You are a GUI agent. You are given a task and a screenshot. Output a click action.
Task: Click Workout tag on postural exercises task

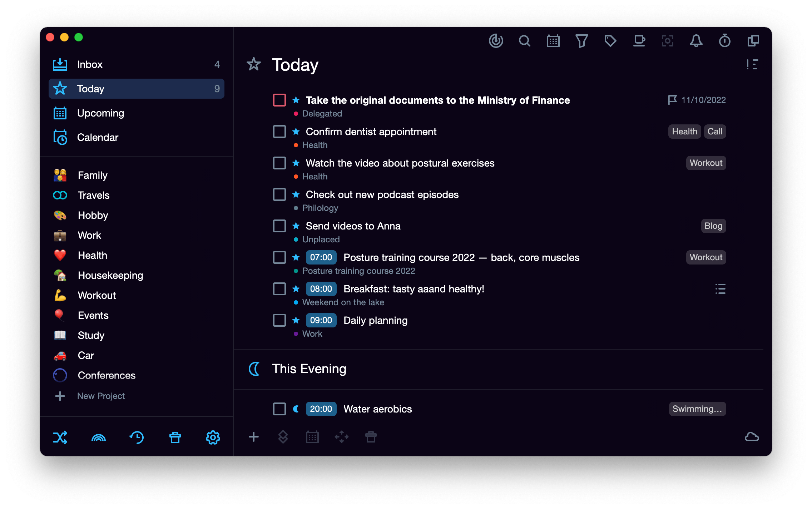(x=706, y=163)
